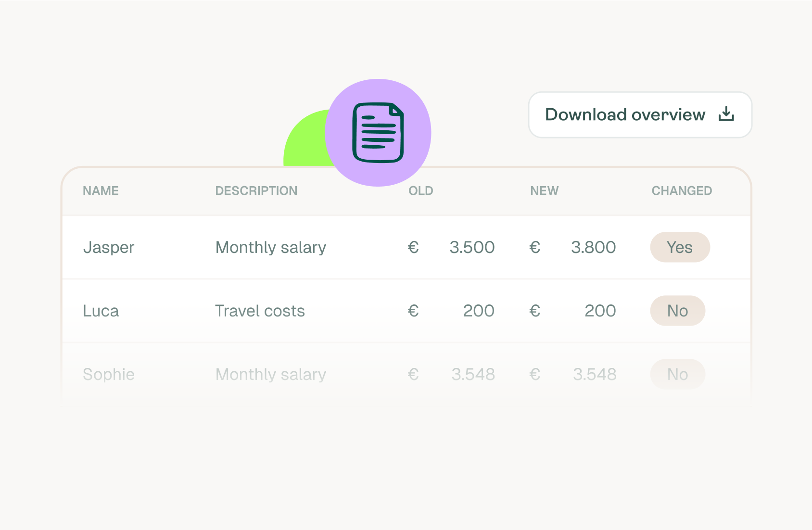Open Luca's name entry

101,311
